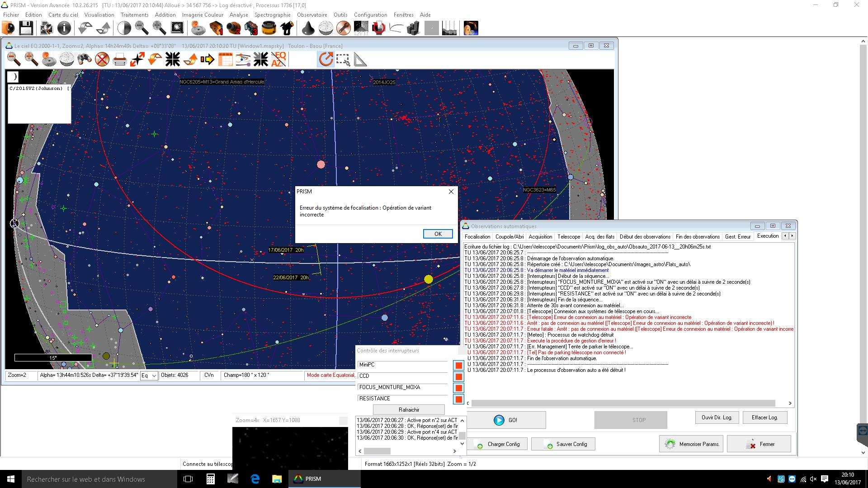868x488 pixels.
Task: Click the information icon in main toolbar
Action: coord(64,28)
